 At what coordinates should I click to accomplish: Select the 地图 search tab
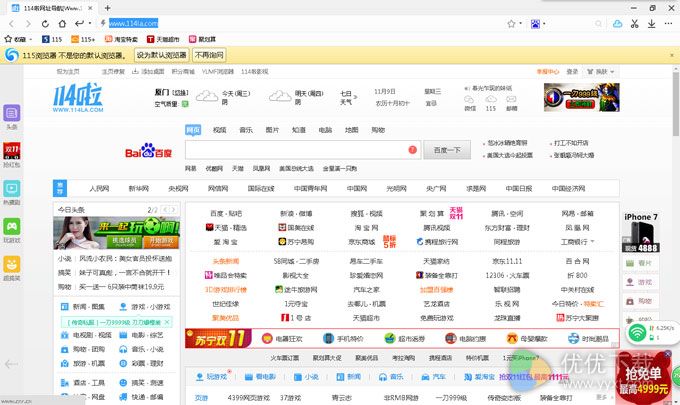point(351,130)
